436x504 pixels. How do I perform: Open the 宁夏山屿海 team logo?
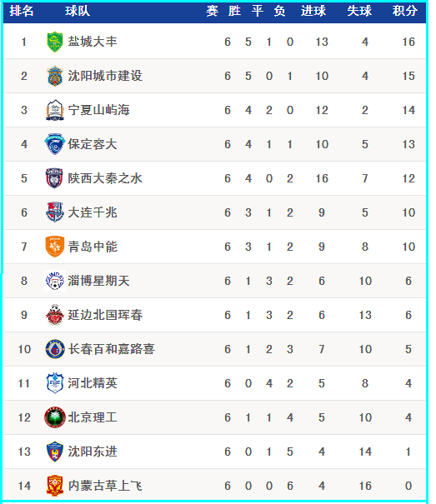pyautogui.click(x=55, y=110)
